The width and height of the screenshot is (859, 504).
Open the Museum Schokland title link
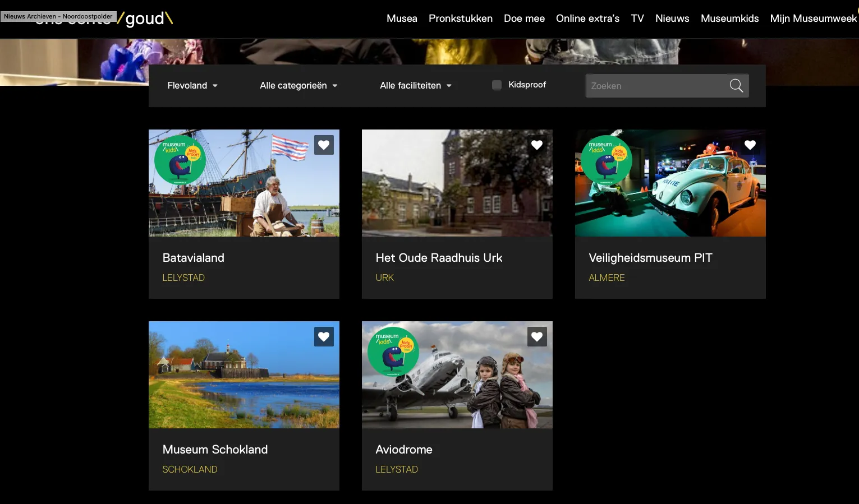tap(215, 450)
